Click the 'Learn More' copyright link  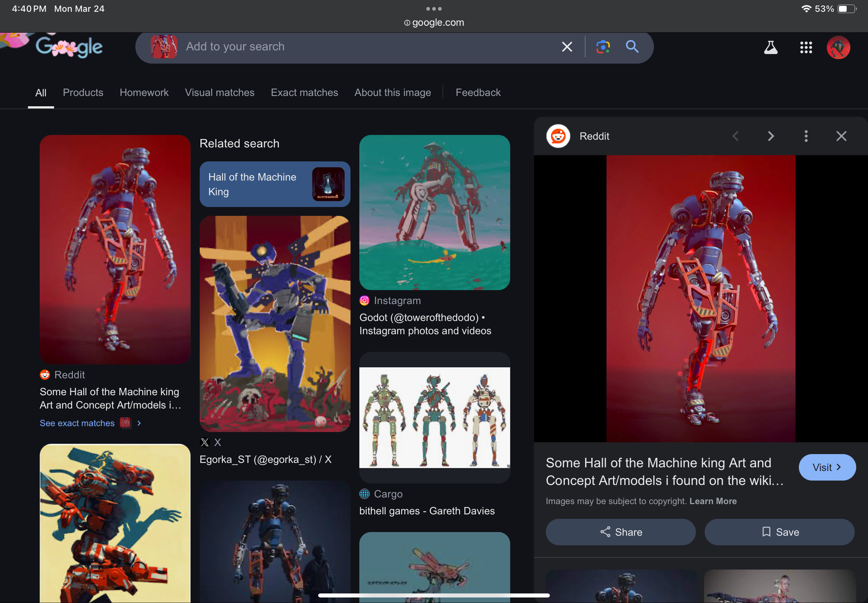coord(713,501)
